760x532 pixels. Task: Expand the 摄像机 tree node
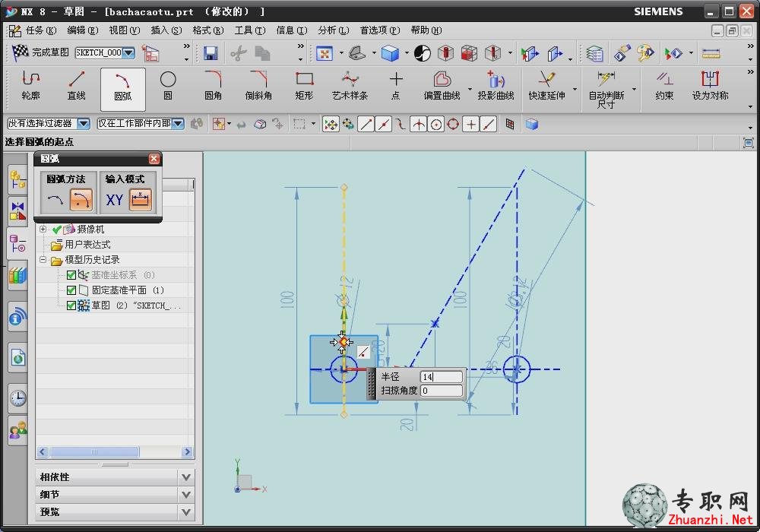coord(43,230)
